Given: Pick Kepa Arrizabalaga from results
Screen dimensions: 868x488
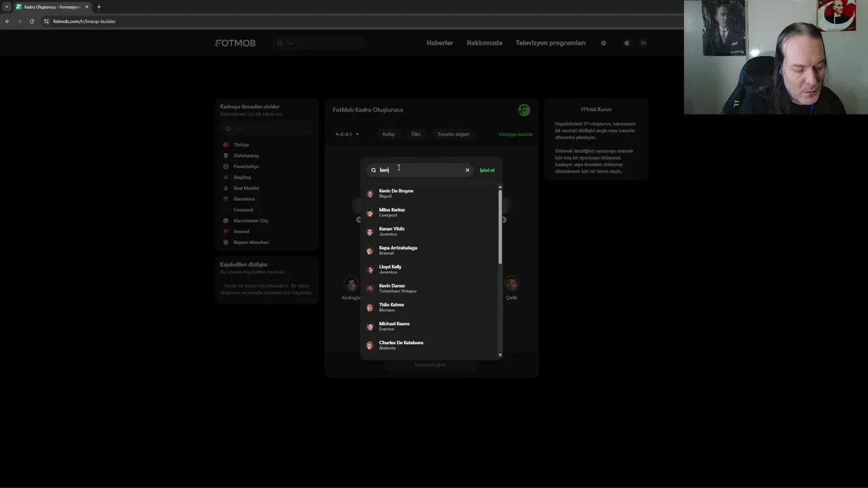Looking at the screenshot, I should tap(431, 250).
